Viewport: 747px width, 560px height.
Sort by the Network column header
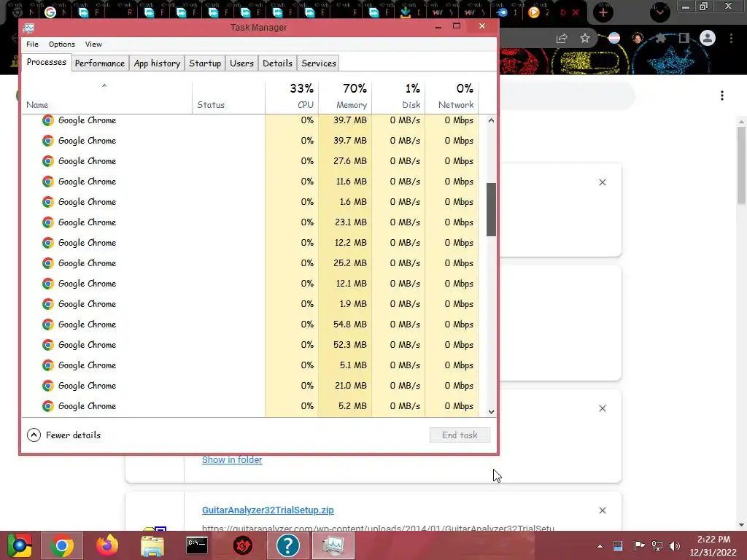452,97
